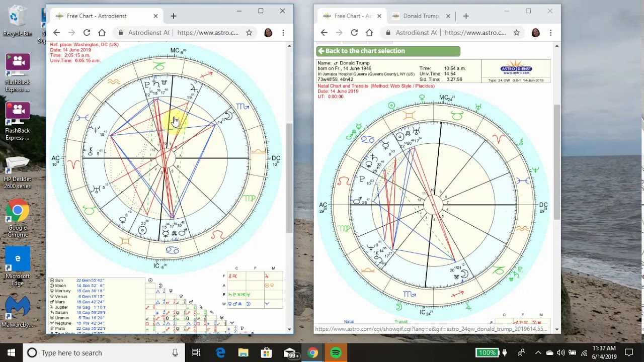Viewport: 644px width, 362px height.
Task: Bookmark the page in the left Chrome window
Action: [x=249, y=33]
